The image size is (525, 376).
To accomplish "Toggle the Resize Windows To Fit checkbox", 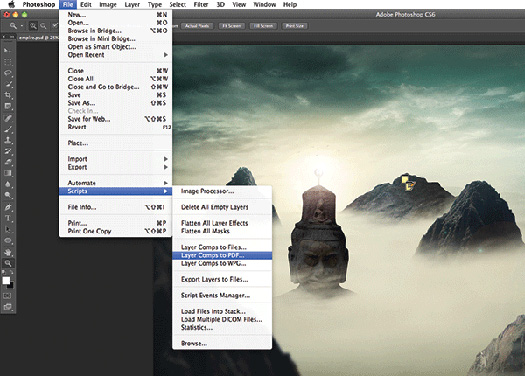I will pyautogui.click(x=55, y=25).
